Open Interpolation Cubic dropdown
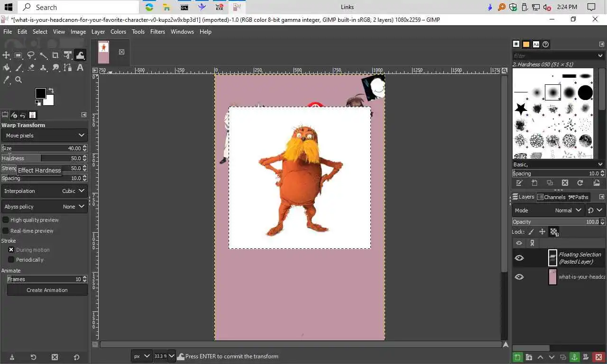The width and height of the screenshot is (607, 364). click(45, 191)
